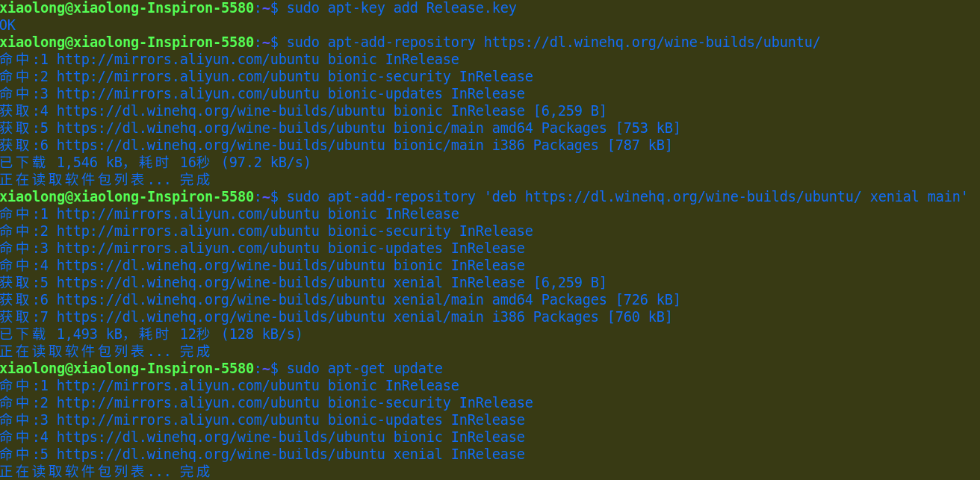Select the '已下载 1,546 kB' summary line
The image size is (980, 480).
(155, 163)
